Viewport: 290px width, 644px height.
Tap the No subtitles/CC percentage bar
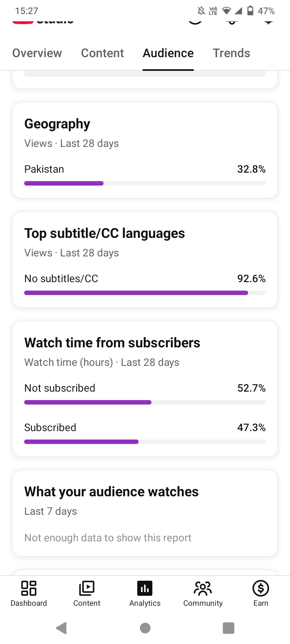click(145, 293)
